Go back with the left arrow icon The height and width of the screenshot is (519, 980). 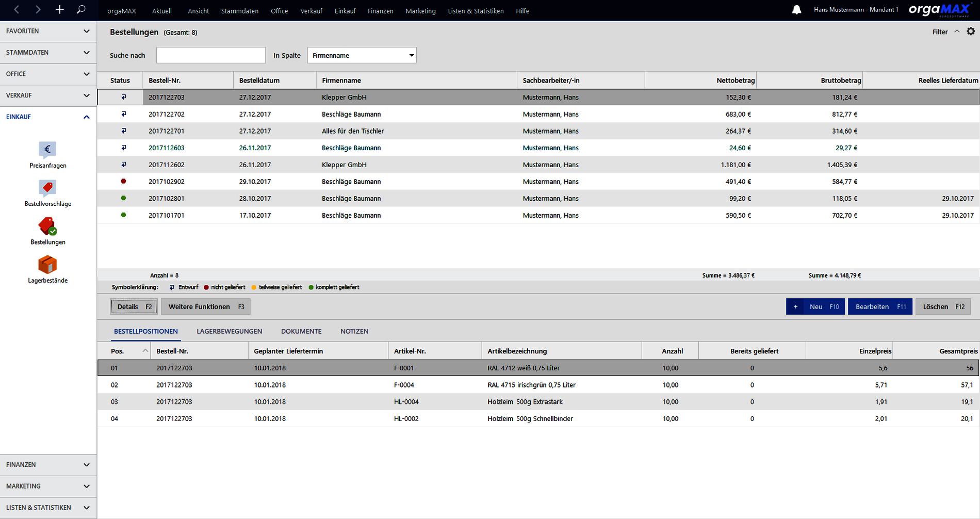[x=17, y=10]
